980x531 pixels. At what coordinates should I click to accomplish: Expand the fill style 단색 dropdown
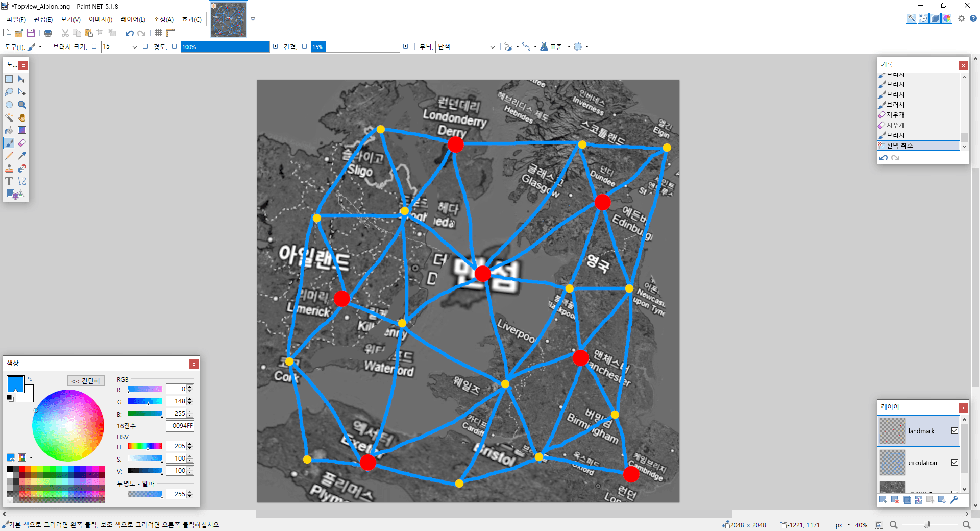[x=492, y=47]
